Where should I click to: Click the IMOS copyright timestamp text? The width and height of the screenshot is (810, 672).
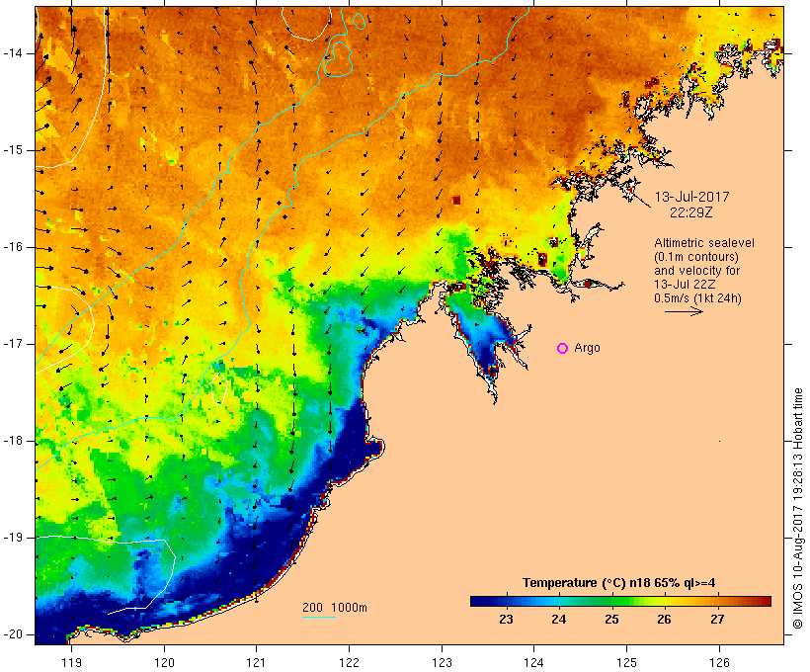[798, 509]
